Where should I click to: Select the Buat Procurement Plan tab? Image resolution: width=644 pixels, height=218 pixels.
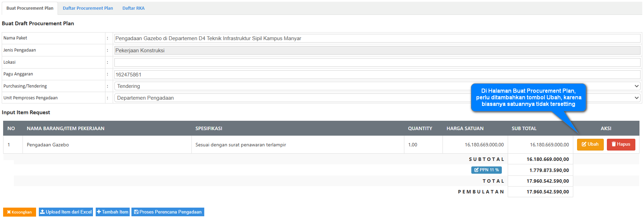coord(30,8)
